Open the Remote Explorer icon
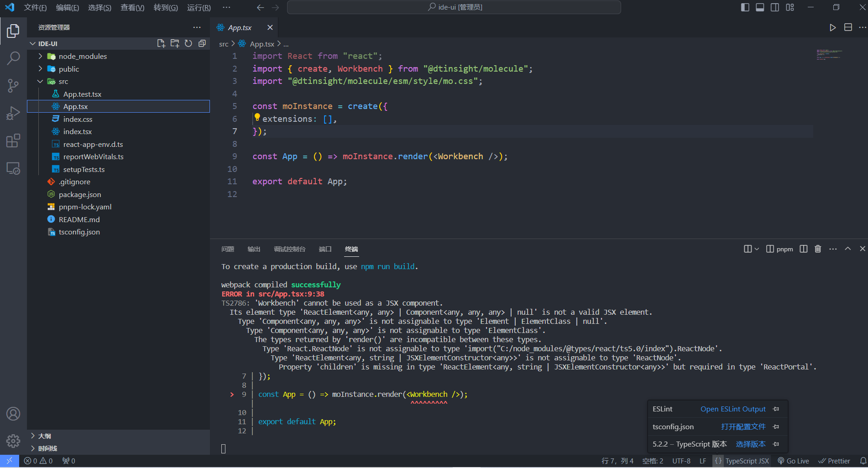Viewport: 868px width, 468px height. coord(13,168)
